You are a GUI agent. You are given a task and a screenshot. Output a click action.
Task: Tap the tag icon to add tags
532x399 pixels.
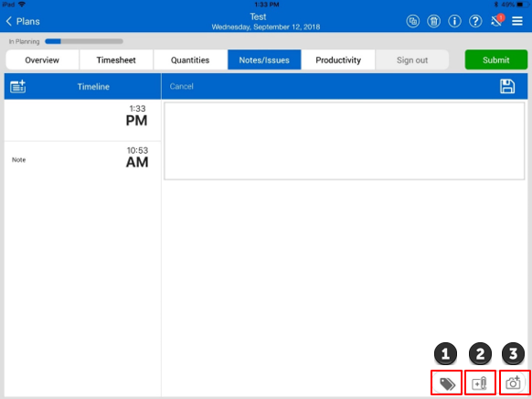click(446, 383)
